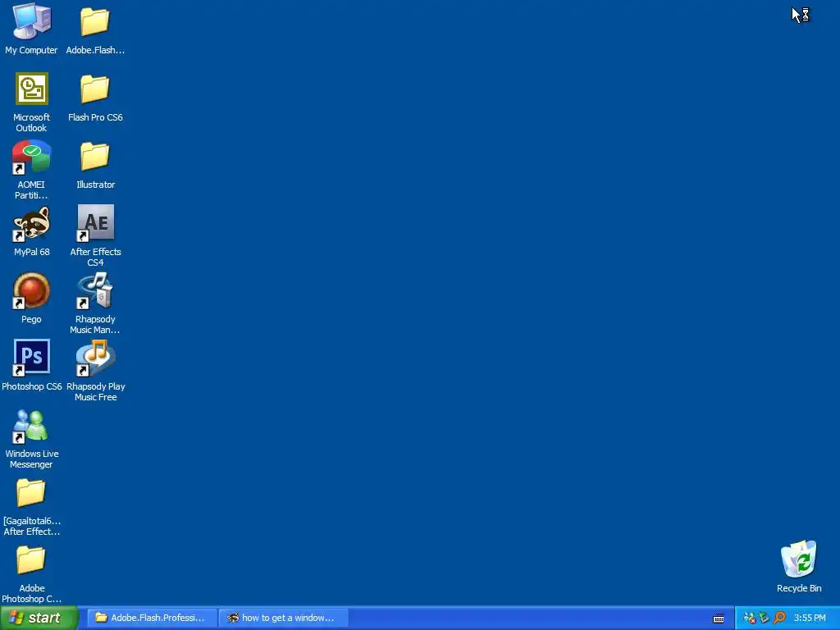Switch to 'how to get a window...' taskbar button
The width and height of the screenshot is (840, 630).
[x=283, y=618]
